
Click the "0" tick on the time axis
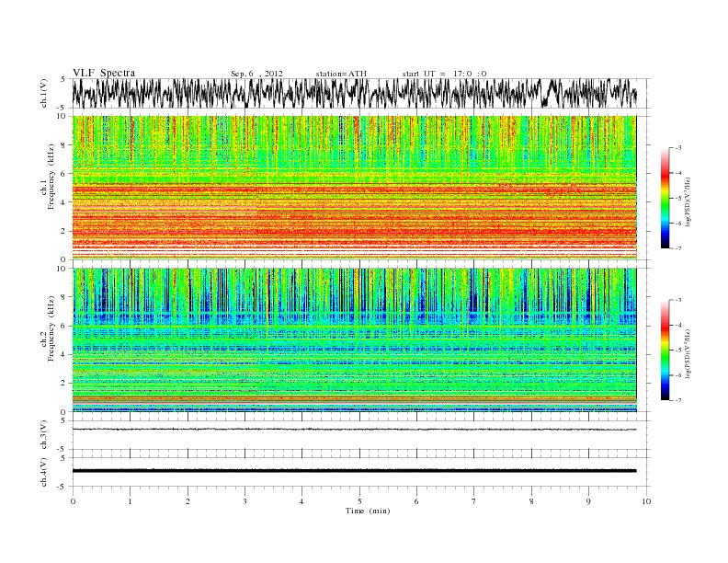[73, 501]
